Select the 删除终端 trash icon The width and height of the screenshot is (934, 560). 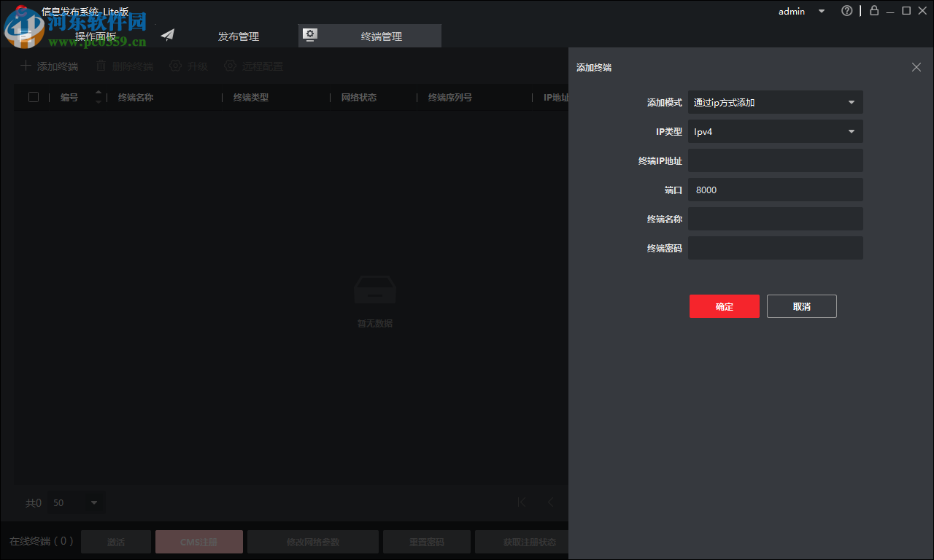(100, 66)
